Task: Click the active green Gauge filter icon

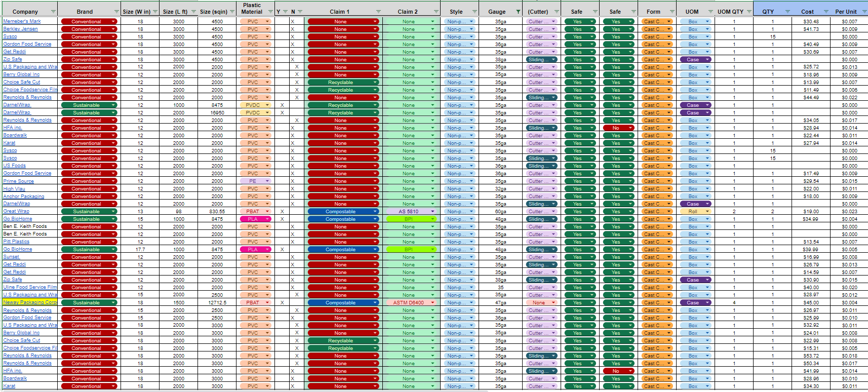Action: click(518, 12)
